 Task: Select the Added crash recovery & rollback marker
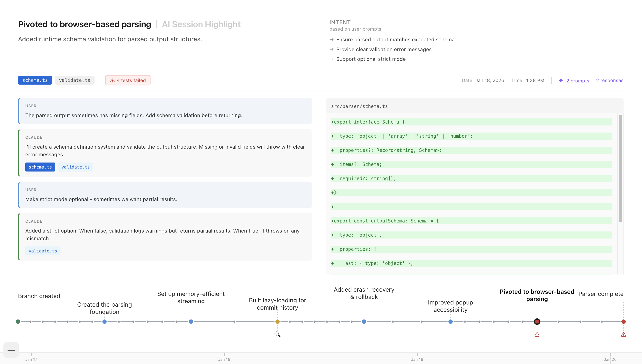coord(364,322)
